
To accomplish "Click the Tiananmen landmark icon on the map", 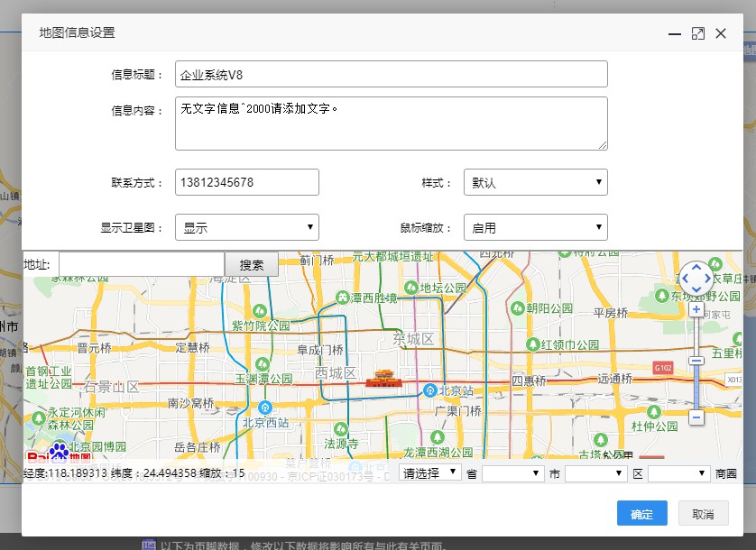I will click(x=383, y=379).
